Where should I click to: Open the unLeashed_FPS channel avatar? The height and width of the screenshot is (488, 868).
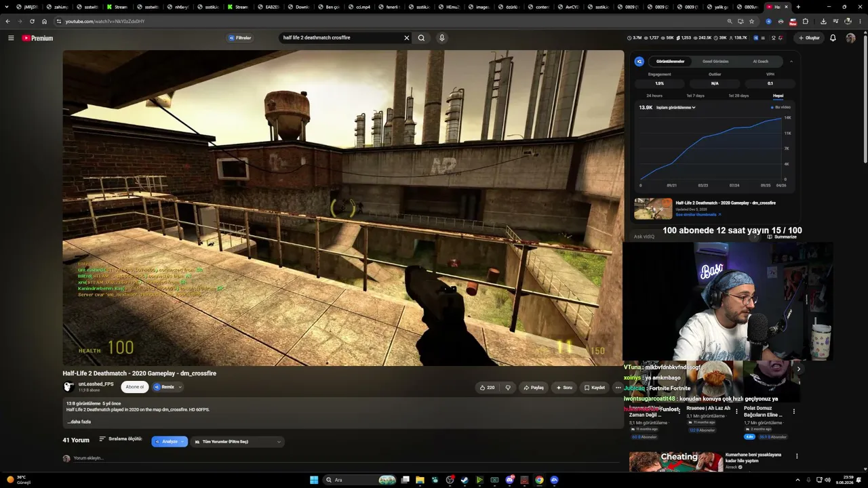click(x=68, y=387)
